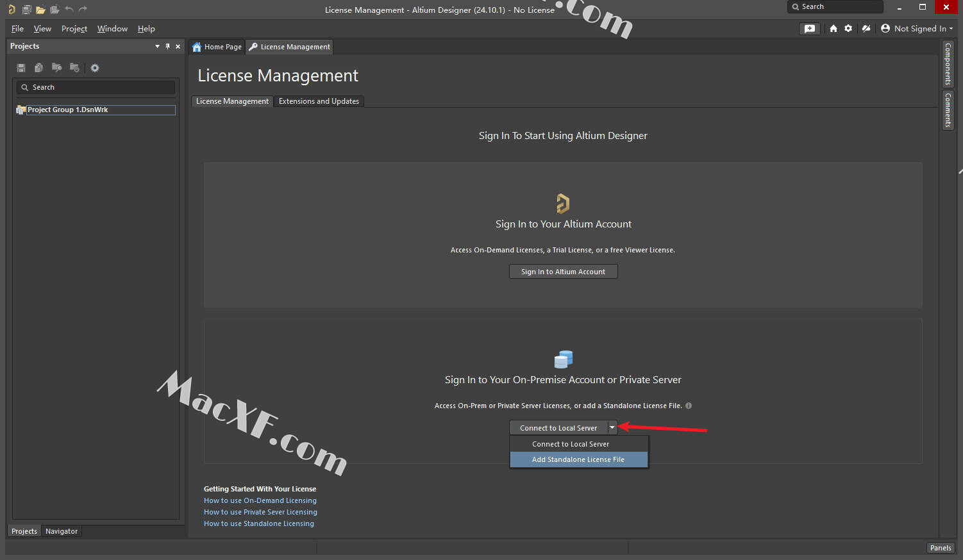The image size is (963, 560).
Task: Open Projects panel settings gear
Action: [95, 68]
